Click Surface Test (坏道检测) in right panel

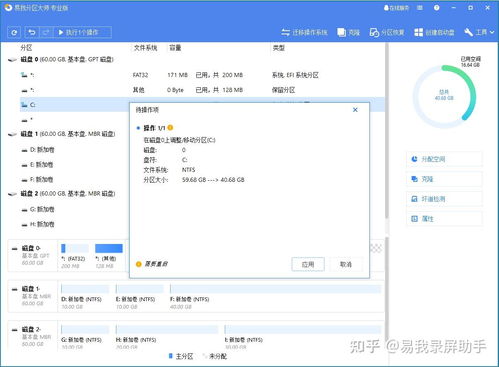pyautogui.click(x=444, y=199)
